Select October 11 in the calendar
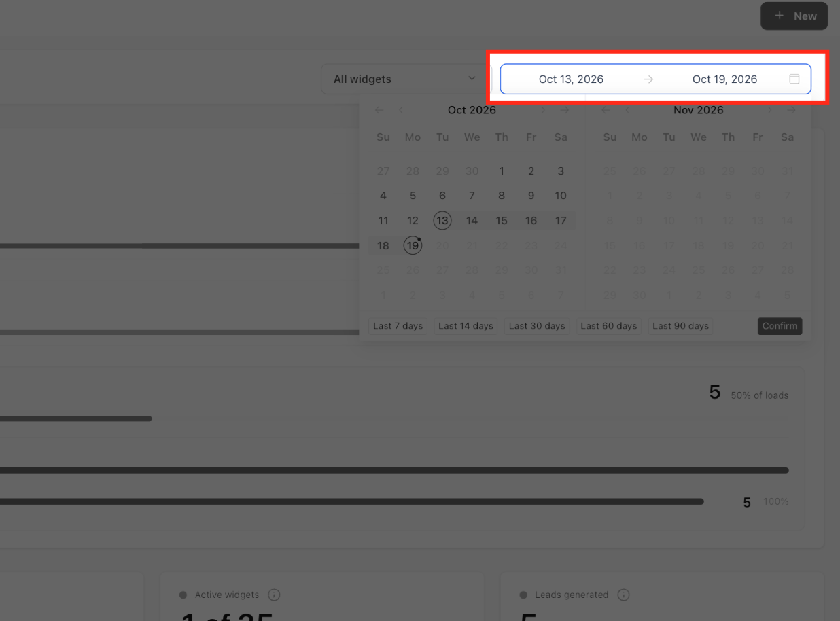Image resolution: width=840 pixels, height=621 pixels. point(383,221)
